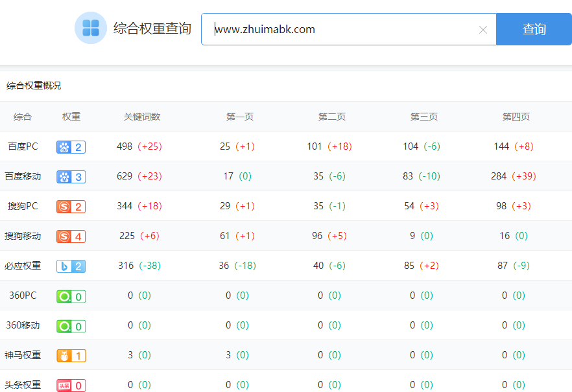Click 搜狗移动 first page value 61 (+1)

coord(237,236)
